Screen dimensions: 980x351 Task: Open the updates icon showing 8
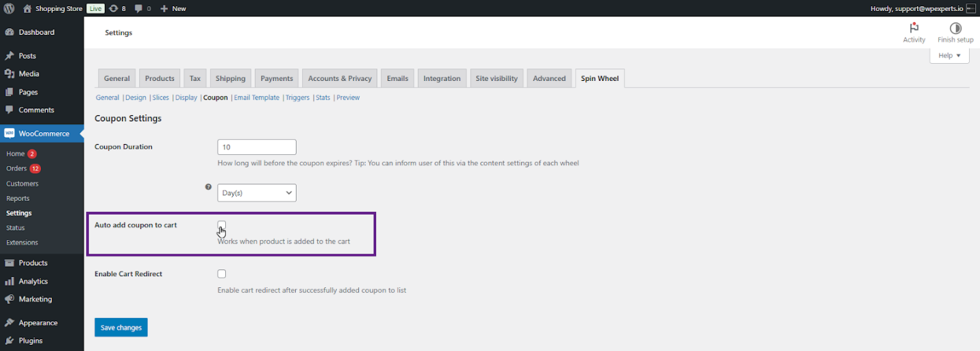113,8
